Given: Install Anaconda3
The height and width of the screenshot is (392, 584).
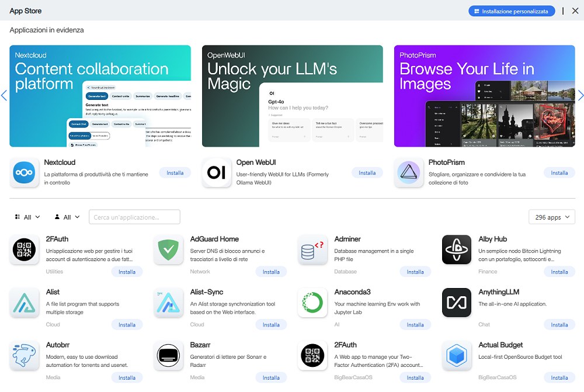Looking at the screenshot, I should (x=415, y=325).
